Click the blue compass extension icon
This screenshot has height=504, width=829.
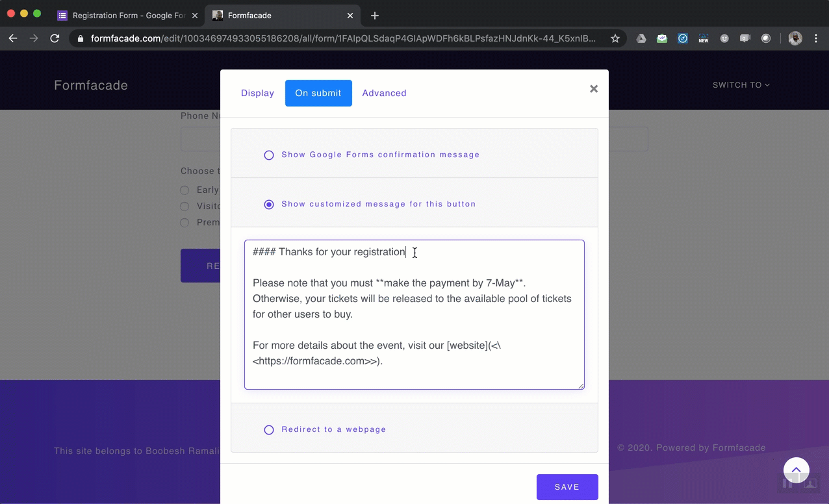pyautogui.click(x=682, y=38)
